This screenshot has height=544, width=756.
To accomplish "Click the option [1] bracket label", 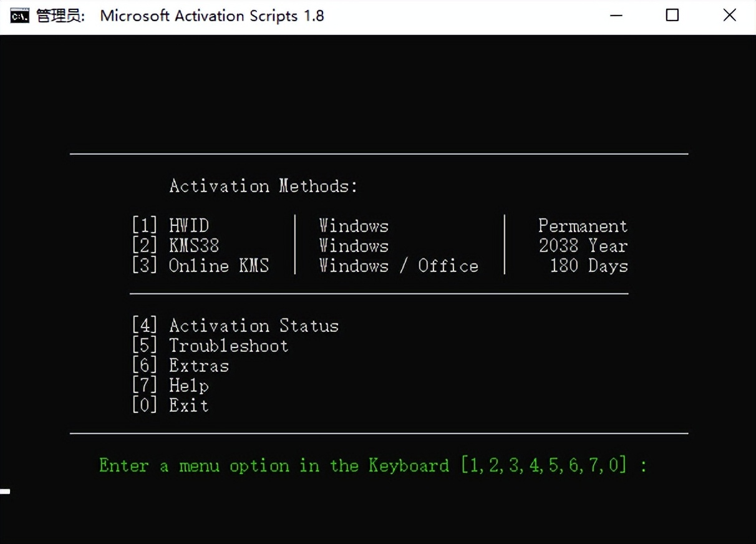I will click(145, 226).
